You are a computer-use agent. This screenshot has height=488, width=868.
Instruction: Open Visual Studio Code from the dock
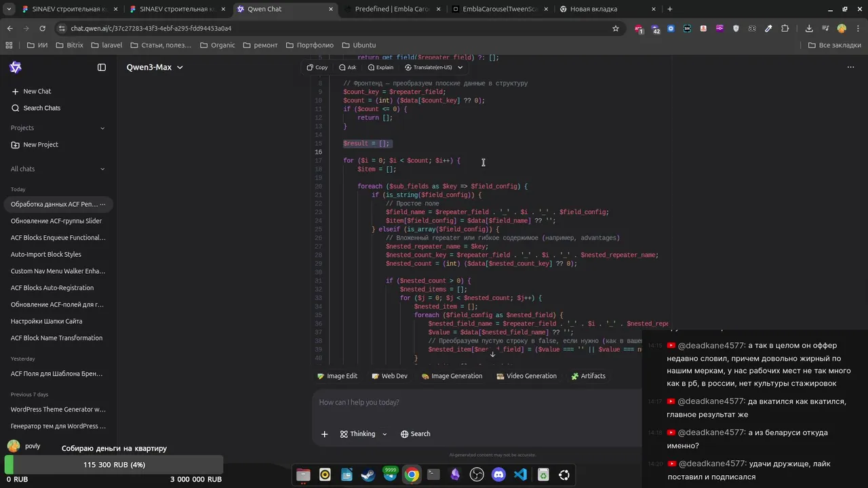(520, 475)
